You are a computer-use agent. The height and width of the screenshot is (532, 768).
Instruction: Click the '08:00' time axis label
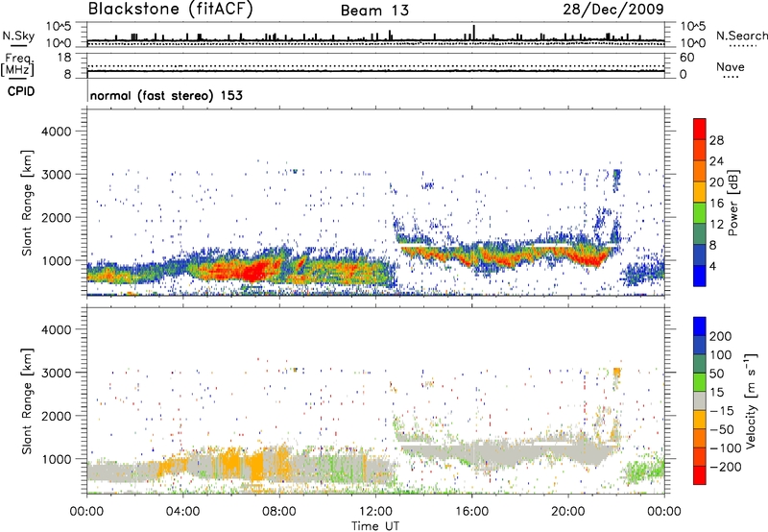click(279, 512)
